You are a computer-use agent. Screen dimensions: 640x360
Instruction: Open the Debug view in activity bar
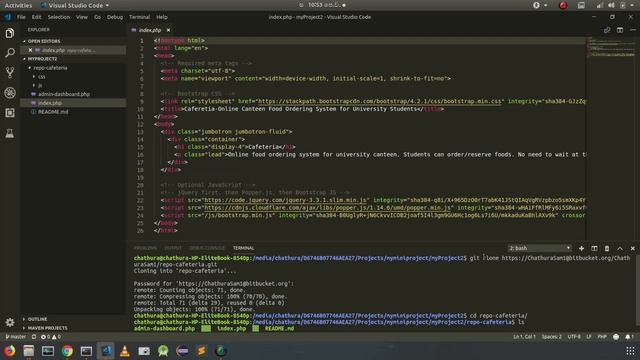10,93
